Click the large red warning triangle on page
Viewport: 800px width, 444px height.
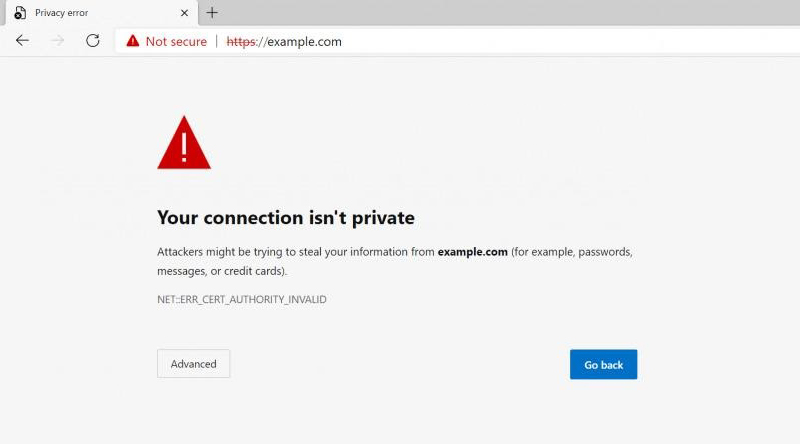click(x=184, y=142)
